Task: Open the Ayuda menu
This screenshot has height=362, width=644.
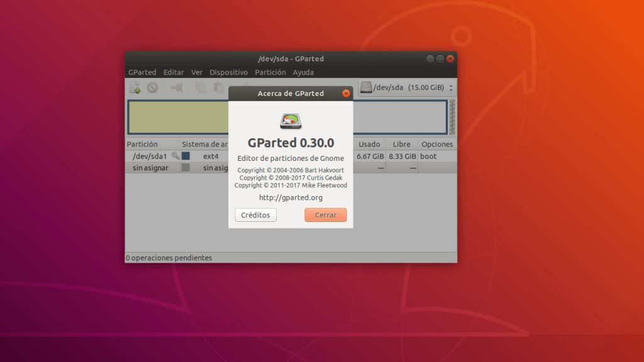Action: [x=303, y=72]
